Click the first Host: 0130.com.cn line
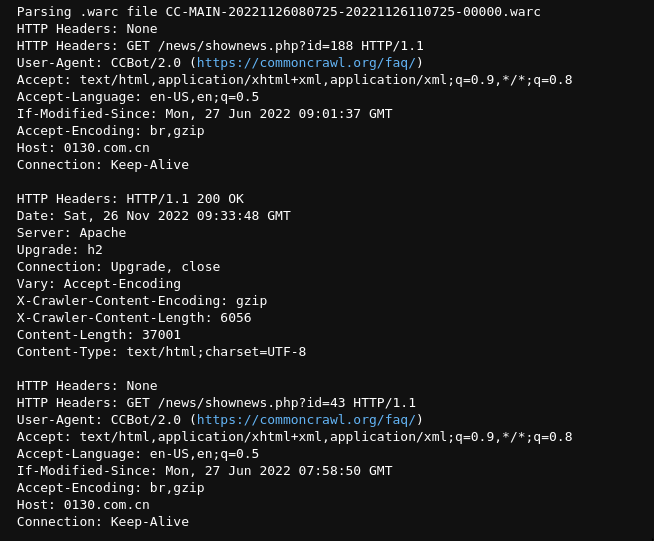Viewport: 654px width, 541px height. pyautogui.click(x=83, y=148)
